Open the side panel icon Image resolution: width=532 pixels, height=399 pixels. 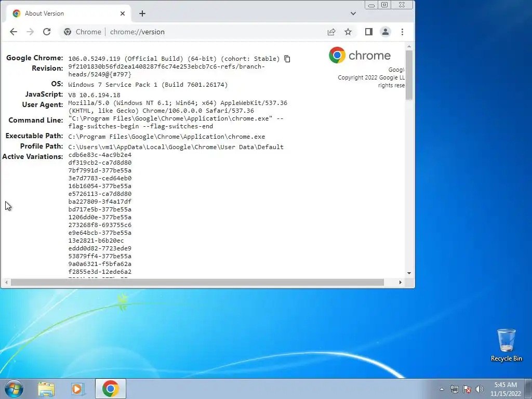click(x=369, y=32)
